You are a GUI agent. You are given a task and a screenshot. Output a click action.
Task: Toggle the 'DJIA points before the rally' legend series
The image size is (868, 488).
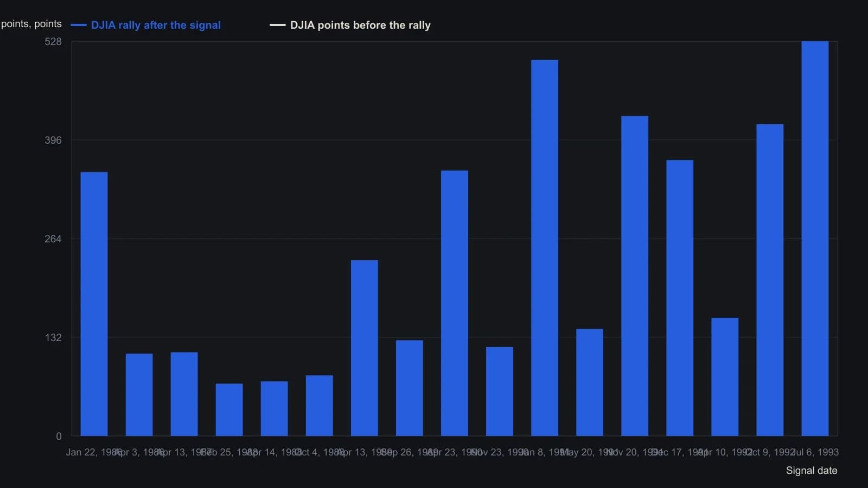click(360, 25)
